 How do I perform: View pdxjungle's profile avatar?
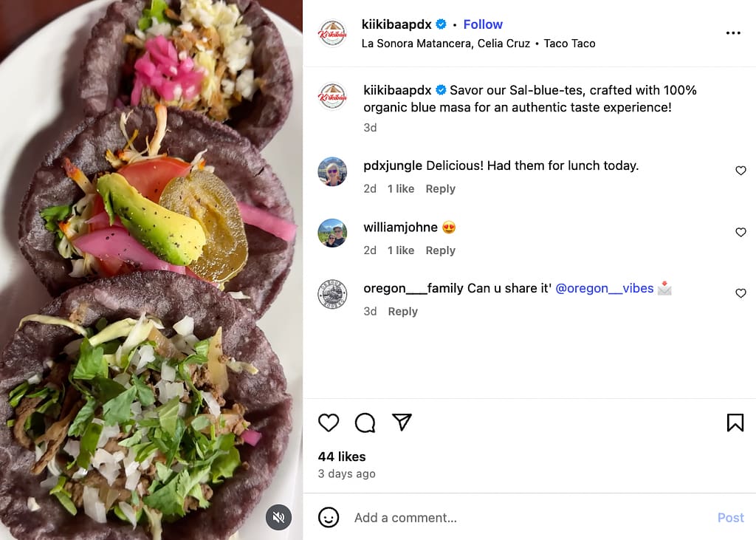tap(332, 172)
